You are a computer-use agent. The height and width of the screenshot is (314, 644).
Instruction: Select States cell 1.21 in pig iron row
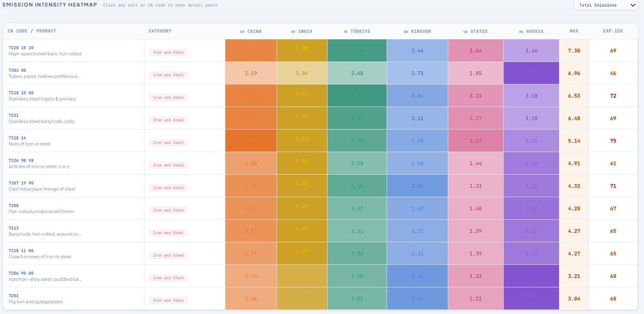point(475,299)
